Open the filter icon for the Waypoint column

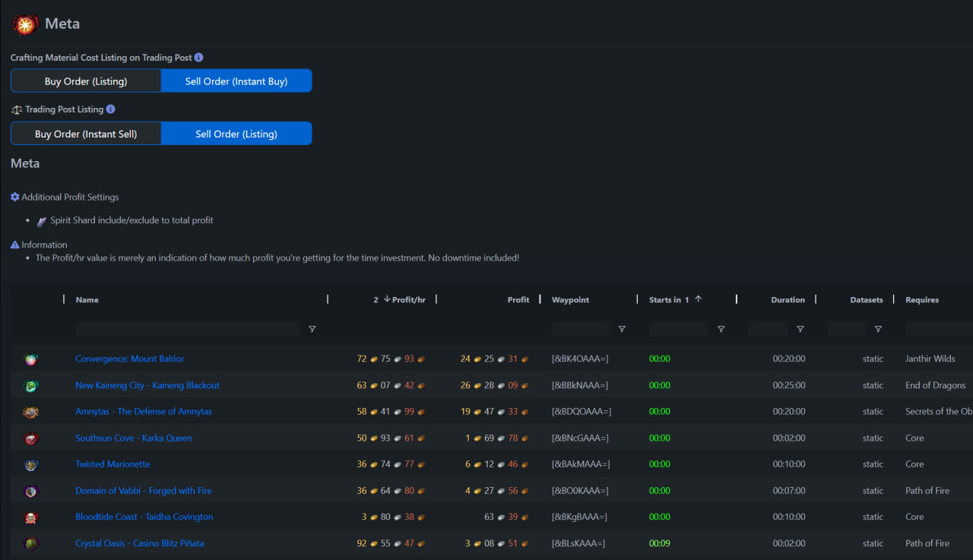tap(622, 329)
